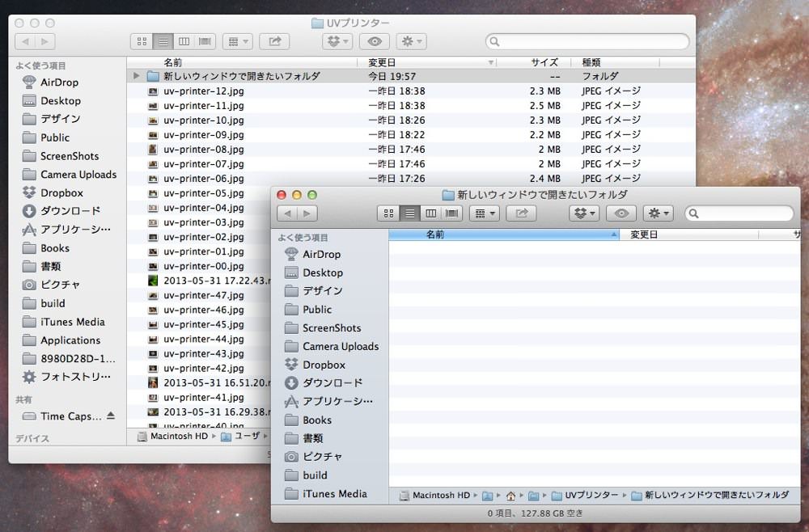
Task: Click the search field in the front window
Action: click(739, 213)
